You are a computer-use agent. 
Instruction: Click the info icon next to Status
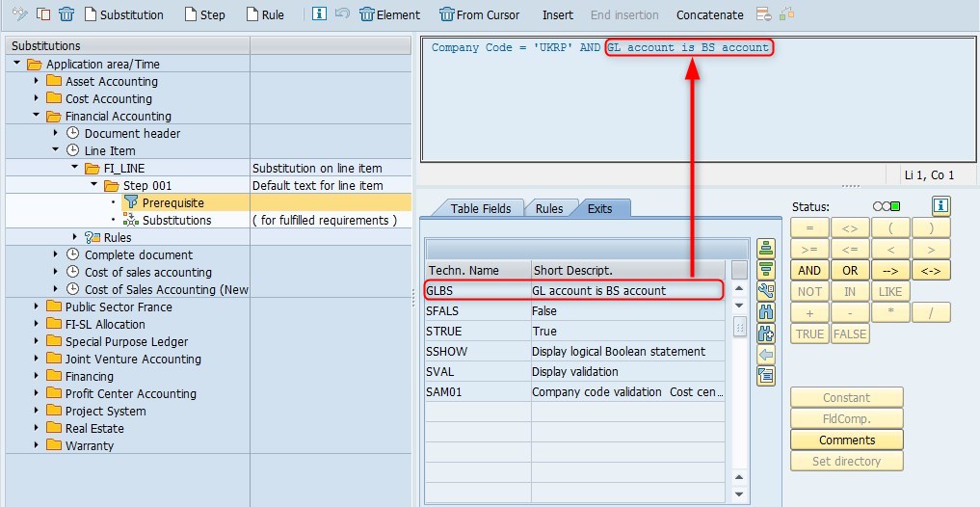pyautogui.click(x=940, y=205)
